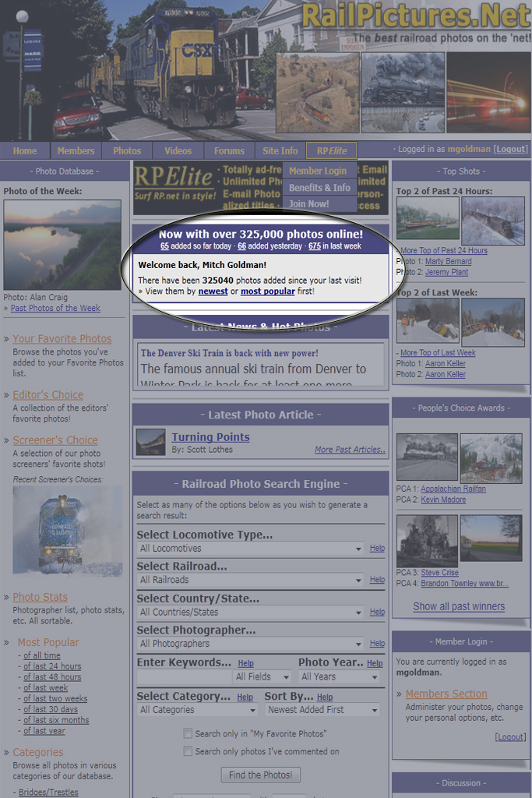532x798 pixels.
Task: Open the Photo of the Week thumbnail
Action: point(62,245)
